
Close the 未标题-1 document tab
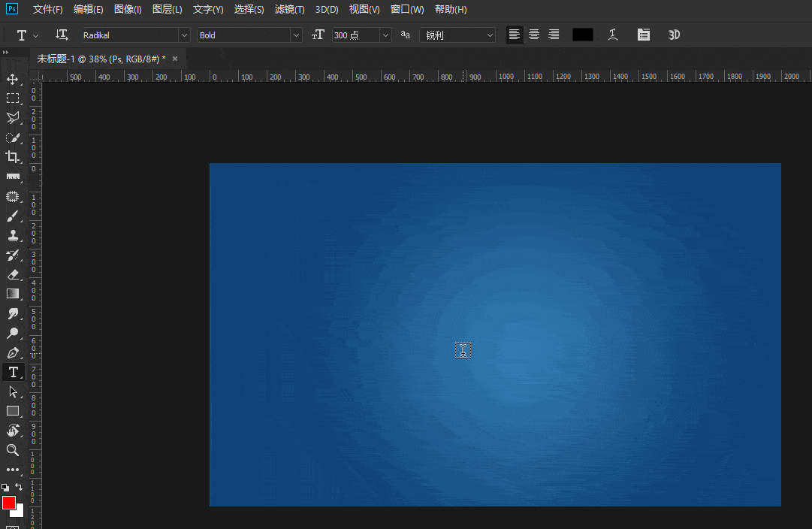pos(175,59)
